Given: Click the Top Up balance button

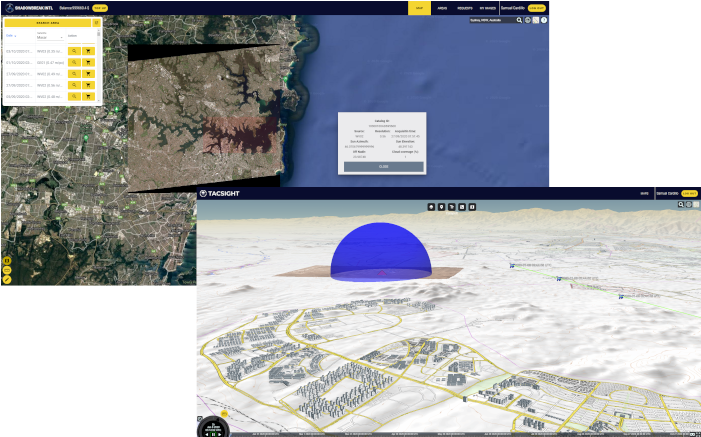Looking at the screenshot, I should tap(100, 8).
